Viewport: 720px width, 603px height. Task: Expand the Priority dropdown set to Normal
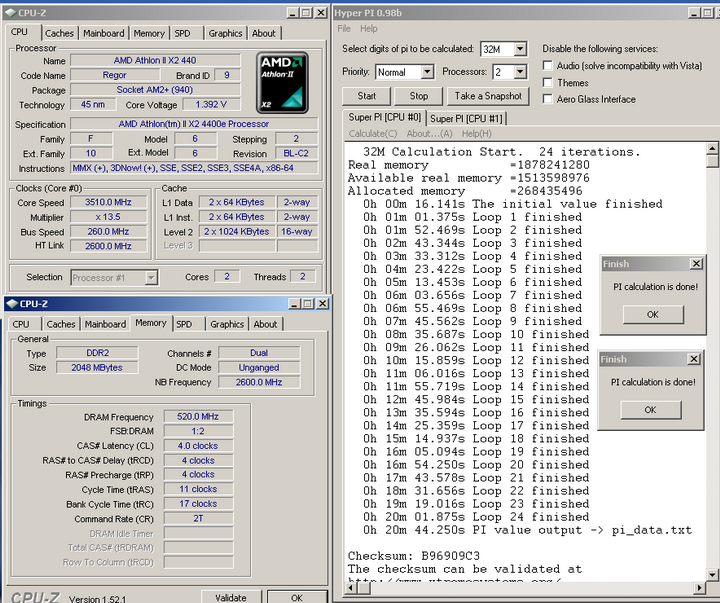tap(427, 72)
